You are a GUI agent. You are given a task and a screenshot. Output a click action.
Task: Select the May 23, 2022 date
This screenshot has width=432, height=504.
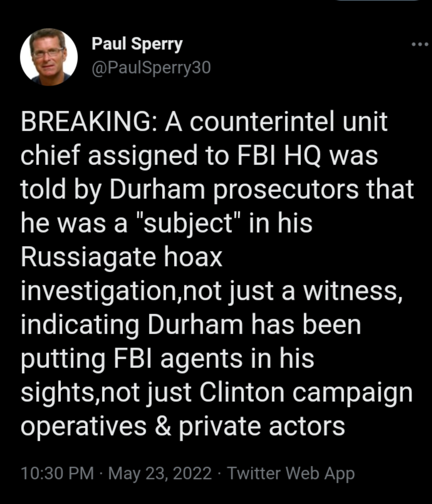pyautogui.click(x=160, y=473)
